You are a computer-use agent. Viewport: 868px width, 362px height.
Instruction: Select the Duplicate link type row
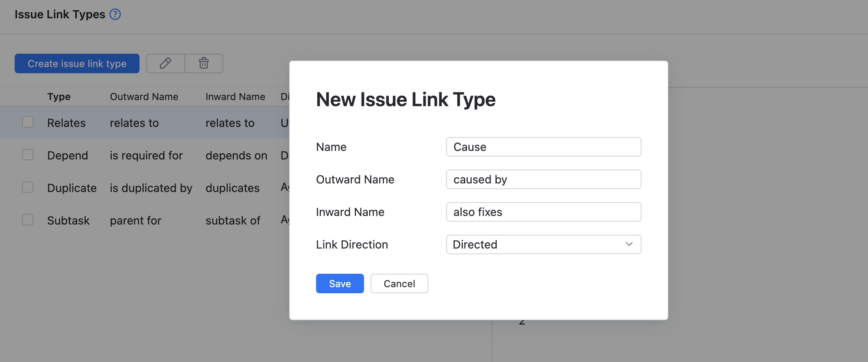click(x=72, y=188)
